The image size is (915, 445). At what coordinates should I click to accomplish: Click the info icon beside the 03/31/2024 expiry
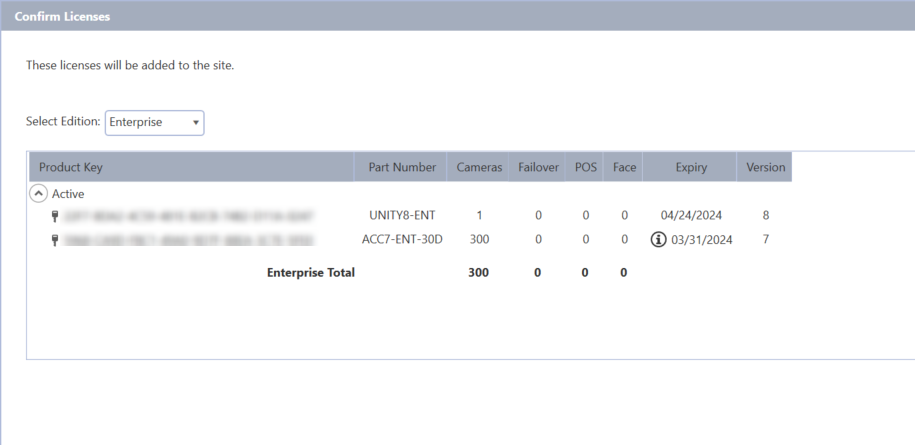coord(658,240)
